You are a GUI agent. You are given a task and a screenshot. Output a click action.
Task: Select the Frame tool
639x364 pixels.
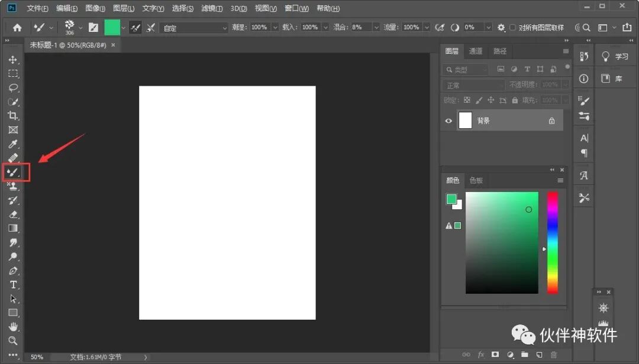tap(13, 130)
